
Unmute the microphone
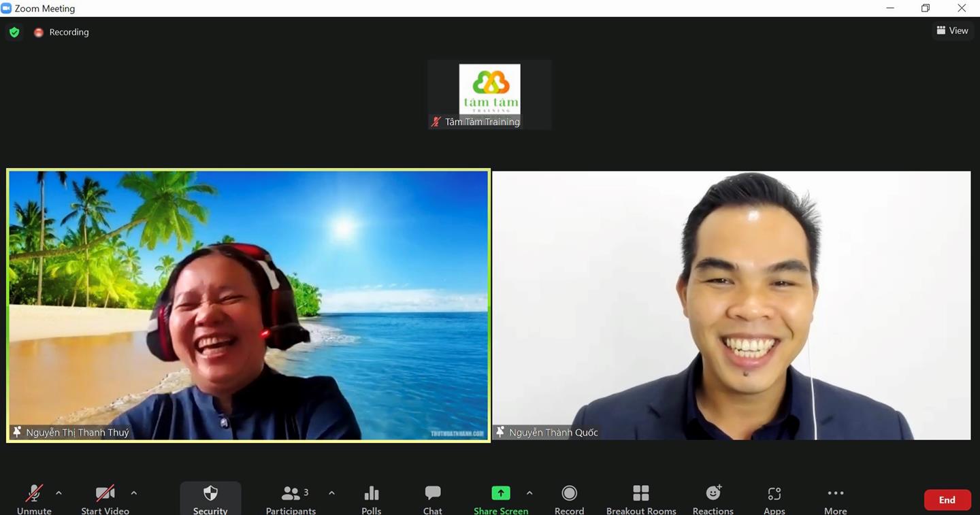pos(34,498)
